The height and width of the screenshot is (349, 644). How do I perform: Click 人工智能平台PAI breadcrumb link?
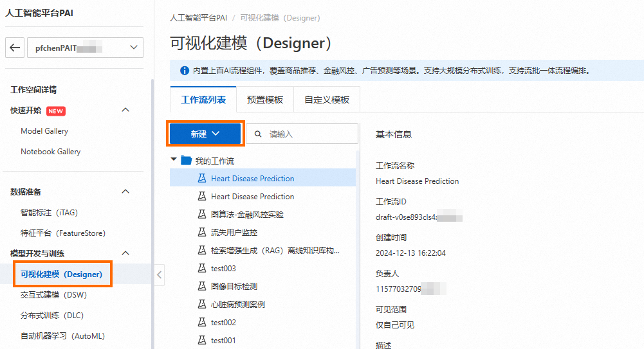tap(198, 18)
